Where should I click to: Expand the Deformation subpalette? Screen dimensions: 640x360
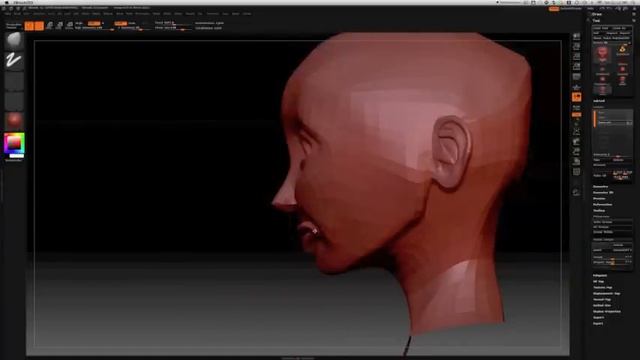[602, 204]
